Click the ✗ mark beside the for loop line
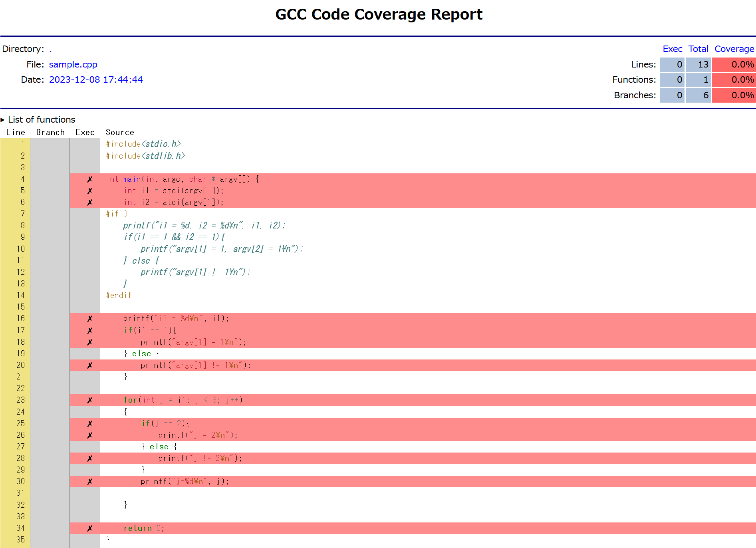The image size is (756, 548). [x=90, y=400]
